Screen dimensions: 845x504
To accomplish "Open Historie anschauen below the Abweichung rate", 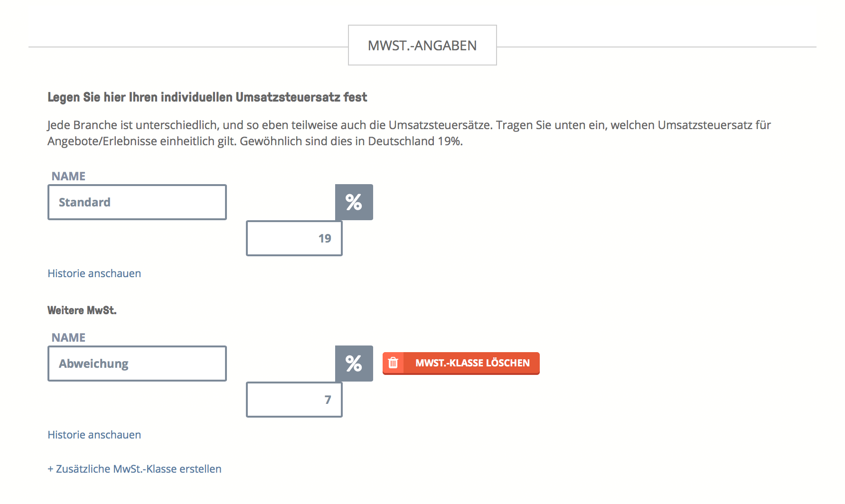I will point(94,435).
